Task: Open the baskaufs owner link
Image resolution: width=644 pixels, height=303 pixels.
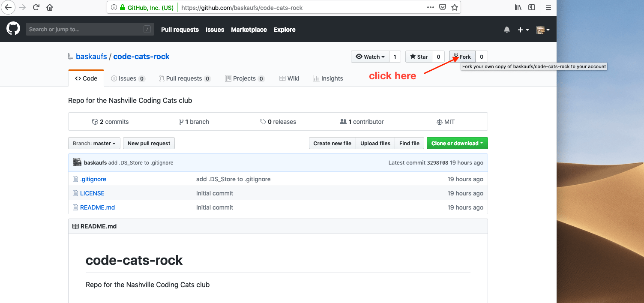Action: [91, 57]
